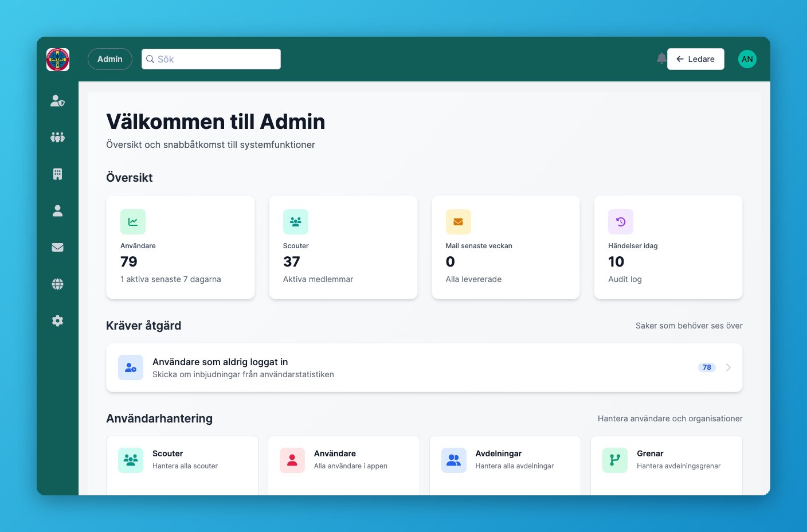Viewport: 807px width, 532px height.
Task: Click 'Översikt och snabbåtkomst till systemfunktioner' subtitle
Action: coord(210,144)
